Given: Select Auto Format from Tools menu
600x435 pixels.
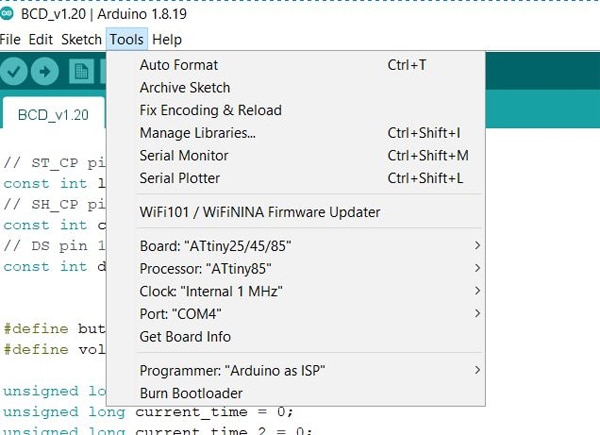Looking at the screenshot, I should coord(178,65).
